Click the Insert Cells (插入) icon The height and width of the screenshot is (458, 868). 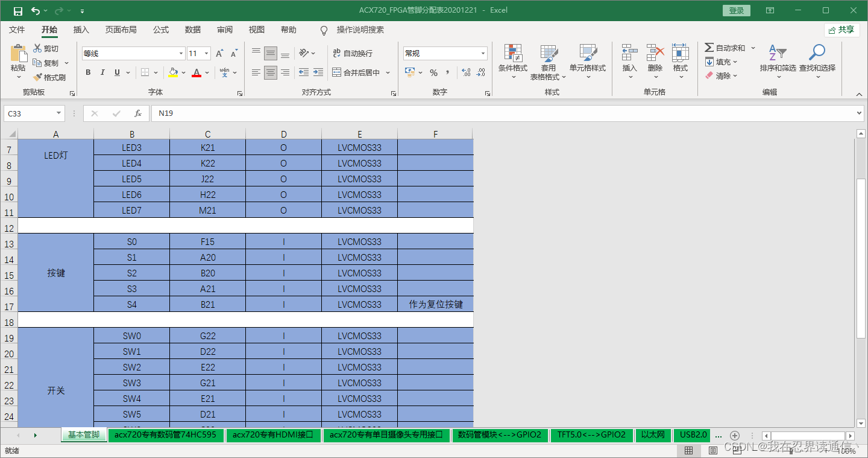pos(629,62)
